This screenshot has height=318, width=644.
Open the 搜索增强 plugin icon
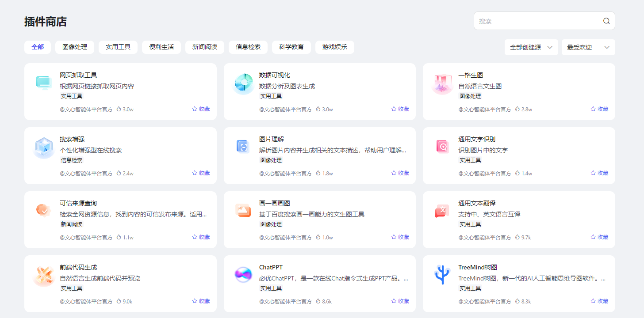(x=44, y=148)
